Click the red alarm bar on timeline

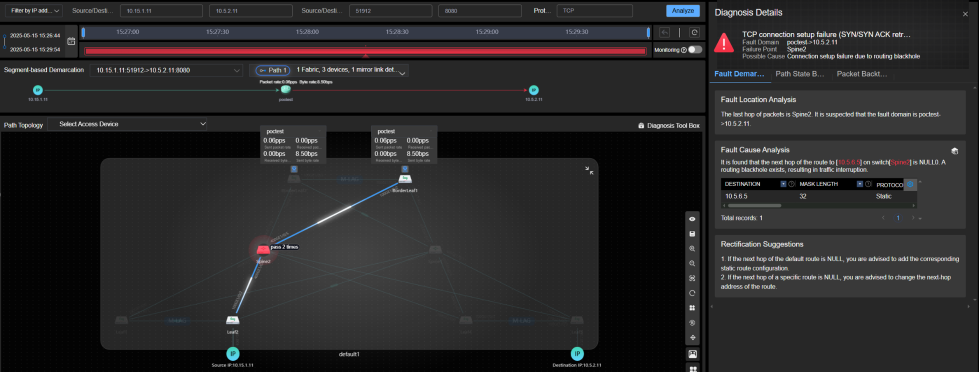click(365, 51)
